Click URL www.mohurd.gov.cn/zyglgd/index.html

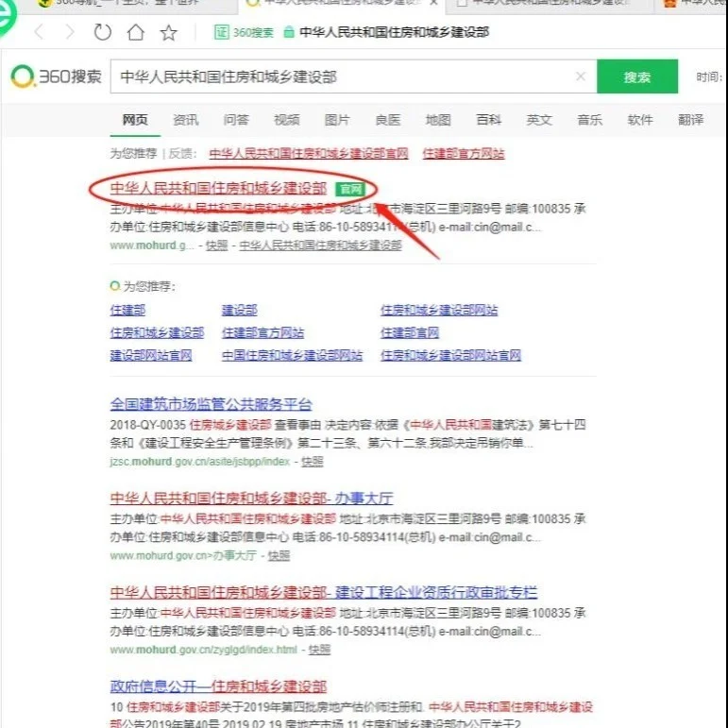point(204,649)
